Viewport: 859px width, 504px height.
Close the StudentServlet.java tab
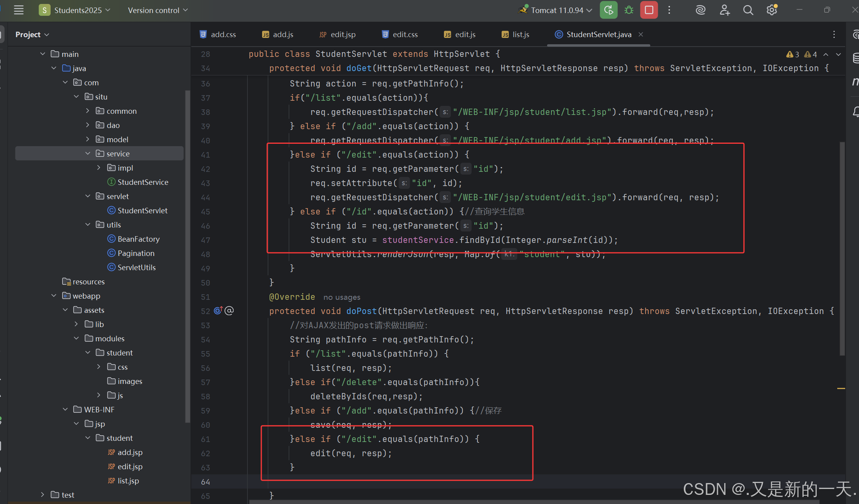pos(641,35)
